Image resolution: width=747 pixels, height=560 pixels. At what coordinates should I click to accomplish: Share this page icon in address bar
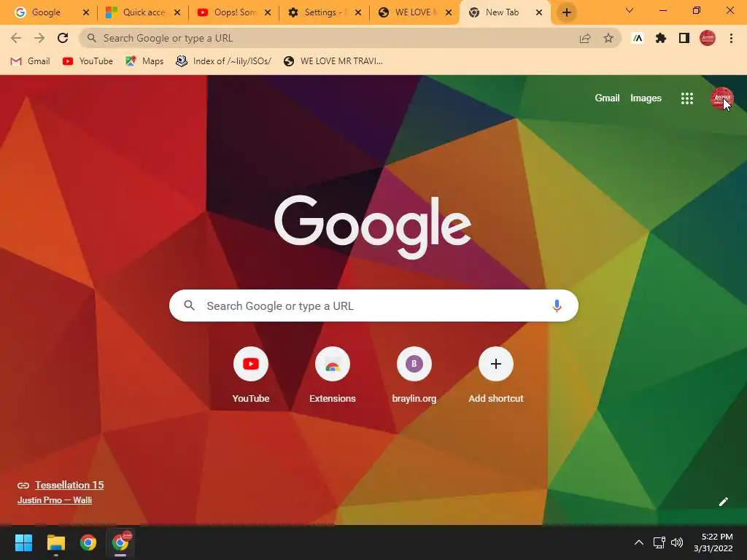point(585,39)
